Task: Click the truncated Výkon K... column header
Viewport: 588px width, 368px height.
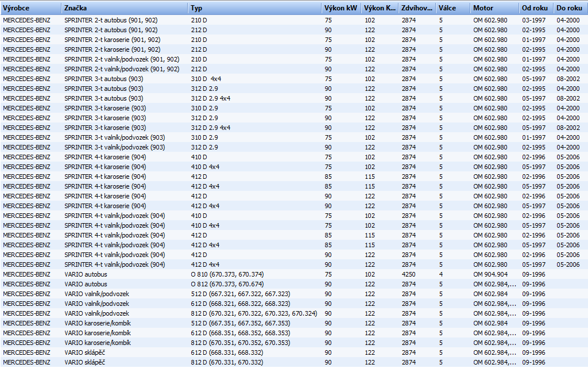Action: point(380,8)
